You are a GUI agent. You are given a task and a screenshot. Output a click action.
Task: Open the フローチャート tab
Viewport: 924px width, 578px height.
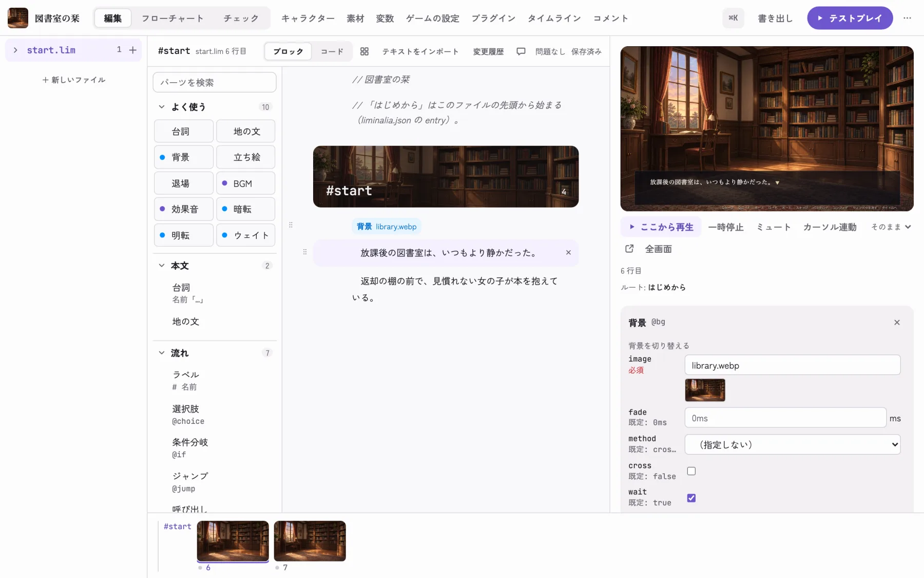click(x=173, y=18)
